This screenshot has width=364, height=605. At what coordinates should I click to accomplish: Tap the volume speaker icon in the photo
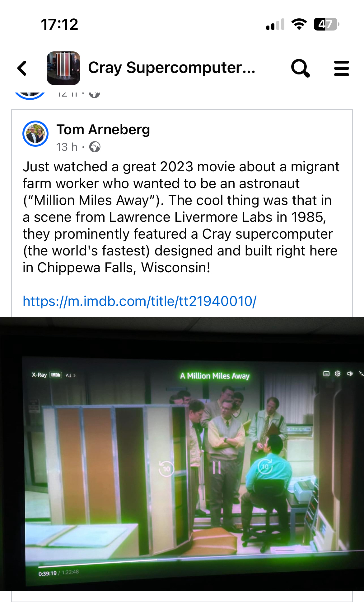[x=350, y=373]
